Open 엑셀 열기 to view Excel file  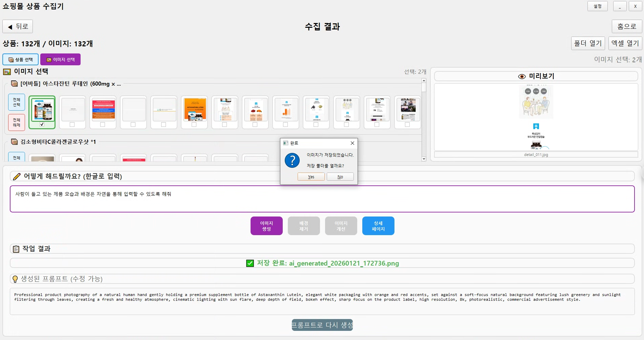(x=625, y=43)
